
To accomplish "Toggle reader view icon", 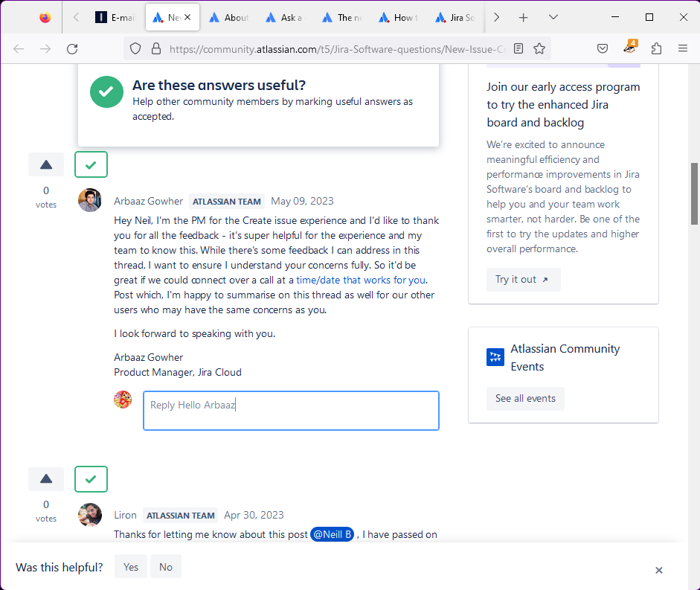I will [518, 48].
